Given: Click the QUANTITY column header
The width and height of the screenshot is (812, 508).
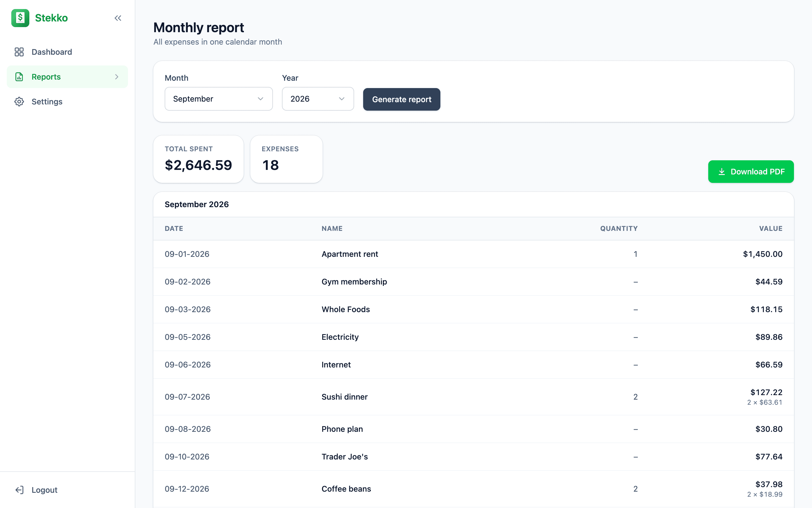Looking at the screenshot, I should click(x=619, y=229).
